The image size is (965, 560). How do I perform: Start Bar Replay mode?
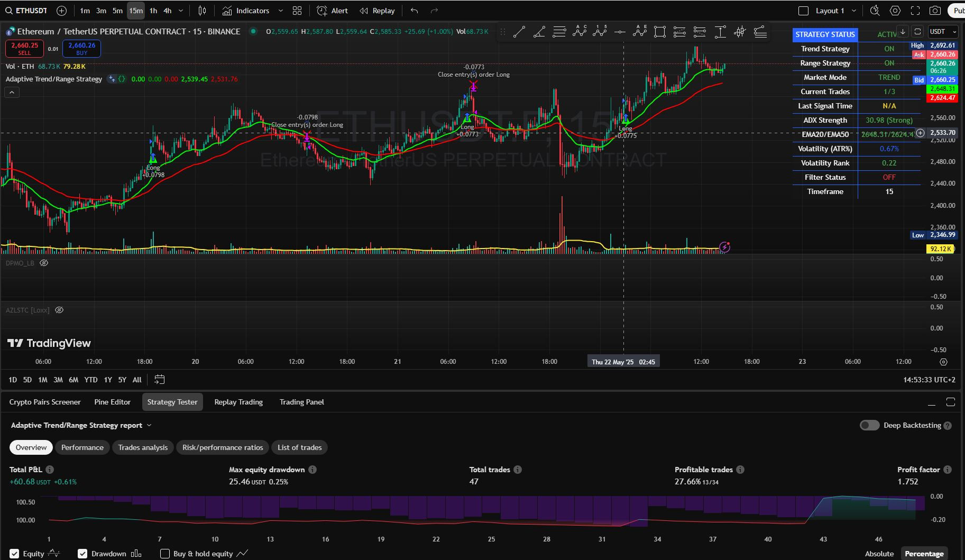click(x=376, y=11)
